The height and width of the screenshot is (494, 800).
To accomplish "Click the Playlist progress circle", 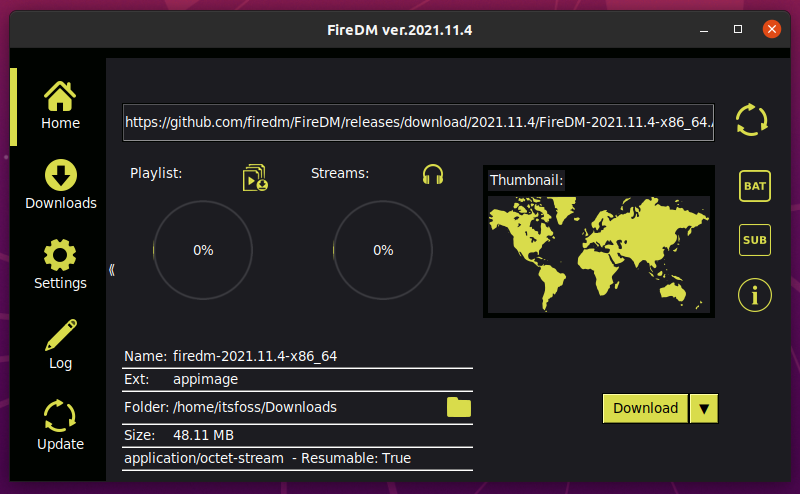I will click(203, 250).
